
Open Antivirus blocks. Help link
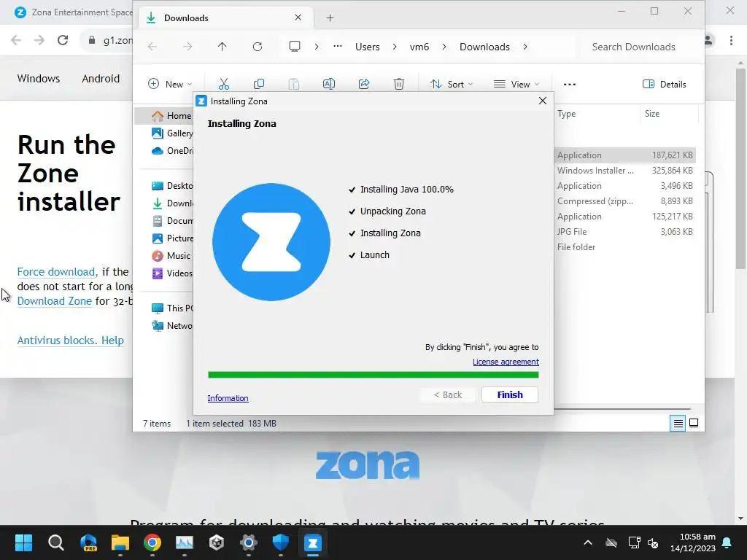[71, 341]
